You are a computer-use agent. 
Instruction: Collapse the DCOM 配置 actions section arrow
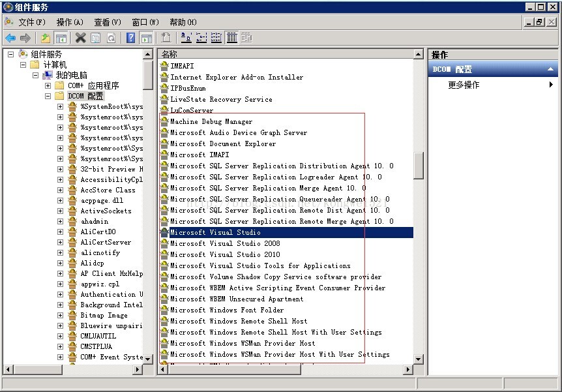[x=550, y=69]
